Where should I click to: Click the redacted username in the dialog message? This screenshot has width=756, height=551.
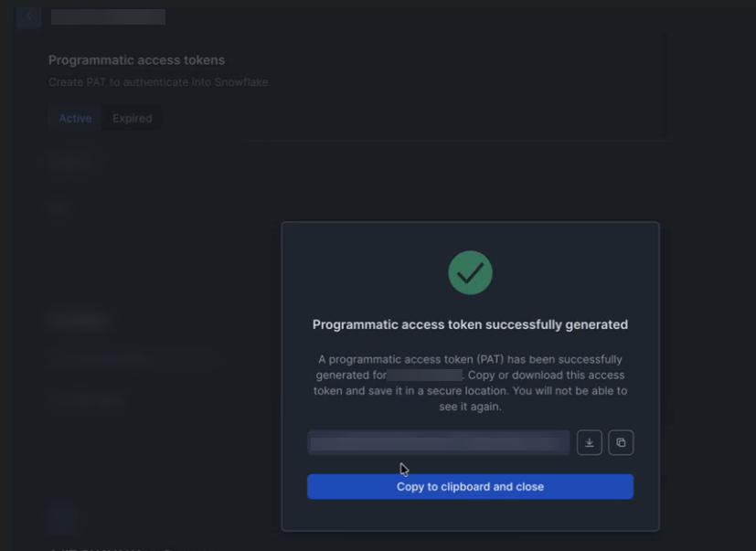pyautogui.click(x=424, y=376)
